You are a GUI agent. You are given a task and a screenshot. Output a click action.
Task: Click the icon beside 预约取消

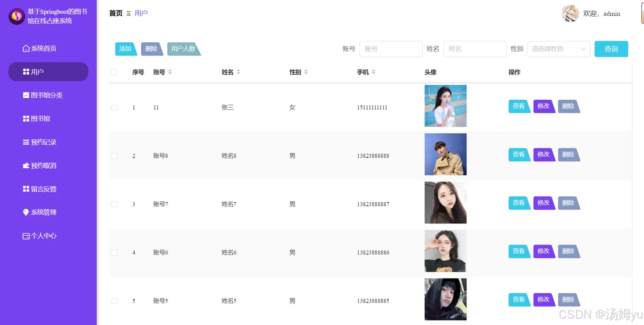[26, 165]
